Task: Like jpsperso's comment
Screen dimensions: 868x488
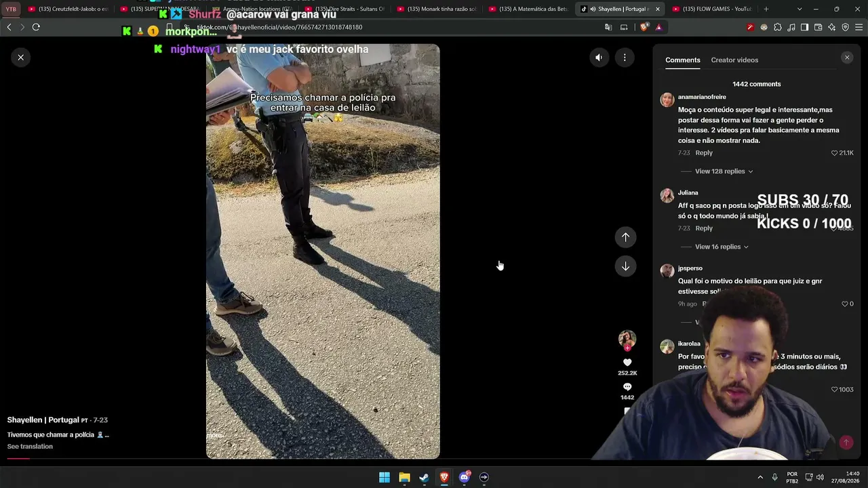Action: tap(845, 304)
